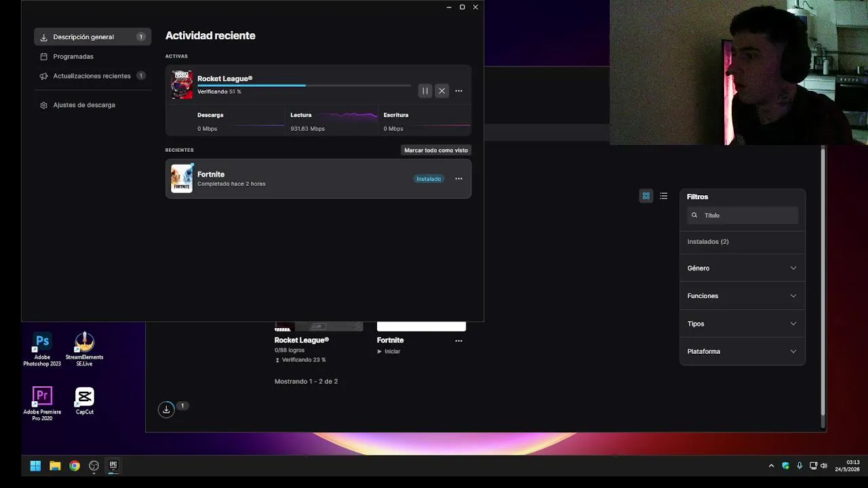Expand the Tipos filter
This screenshot has width=868, height=488.
[743, 324]
